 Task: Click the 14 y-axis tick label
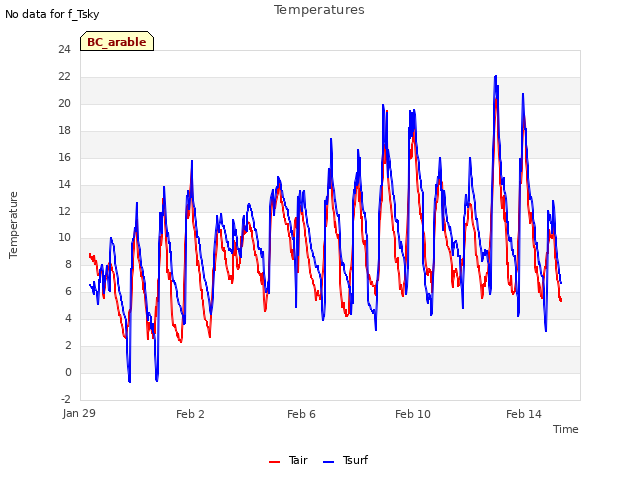[x=64, y=184]
